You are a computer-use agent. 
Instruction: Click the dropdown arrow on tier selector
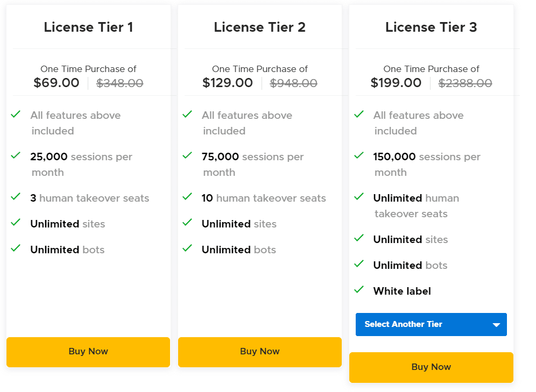496,325
